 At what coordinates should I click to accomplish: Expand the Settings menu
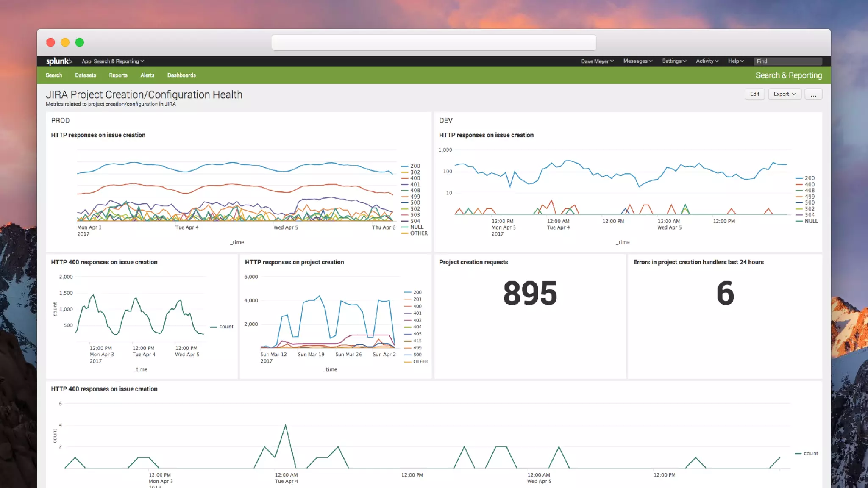coord(674,61)
